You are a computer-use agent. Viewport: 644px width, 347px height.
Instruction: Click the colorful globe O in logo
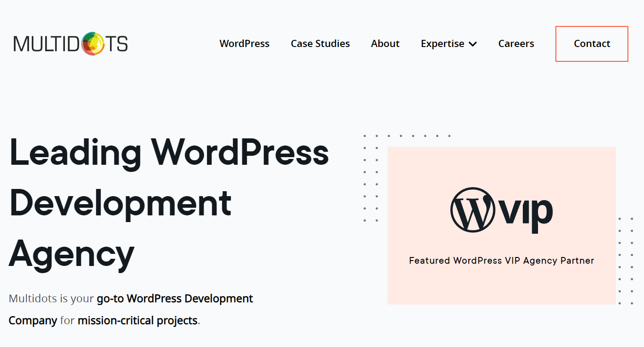[x=93, y=44]
